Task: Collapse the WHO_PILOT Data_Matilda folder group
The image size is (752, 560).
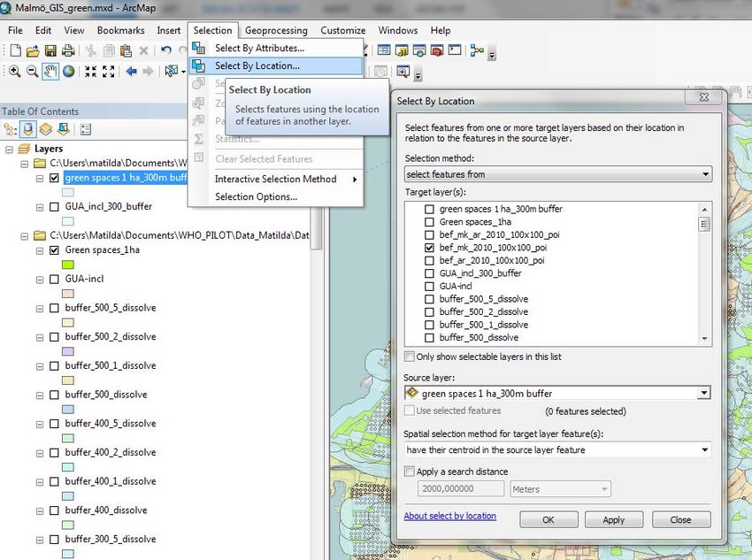Action: 25,236
